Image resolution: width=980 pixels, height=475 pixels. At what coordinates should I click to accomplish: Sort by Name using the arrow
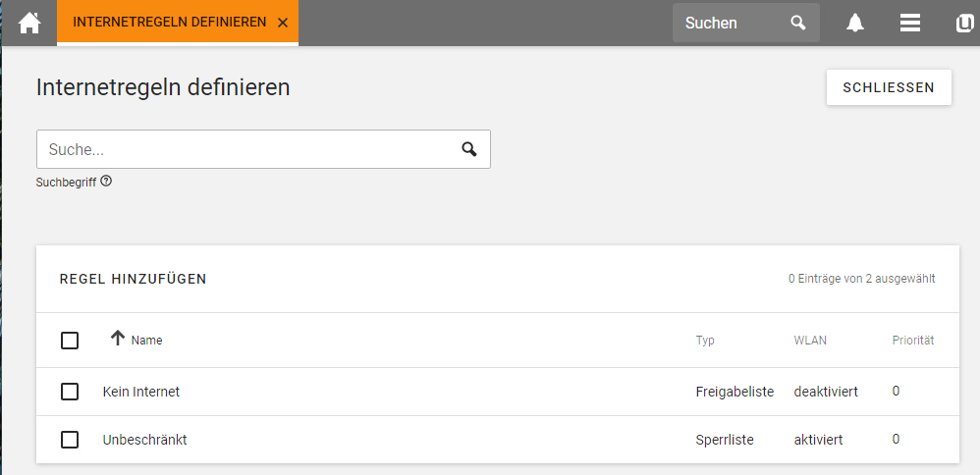pyautogui.click(x=118, y=339)
